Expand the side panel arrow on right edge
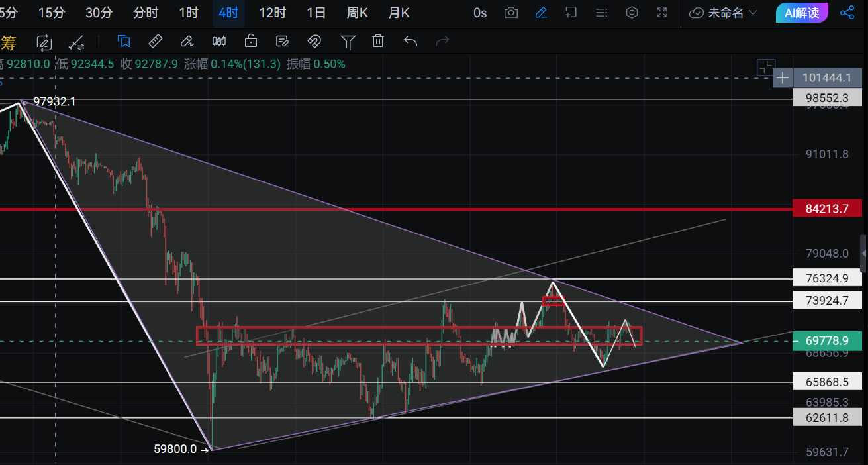The width and height of the screenshot is (868, 465). (863, 254)
